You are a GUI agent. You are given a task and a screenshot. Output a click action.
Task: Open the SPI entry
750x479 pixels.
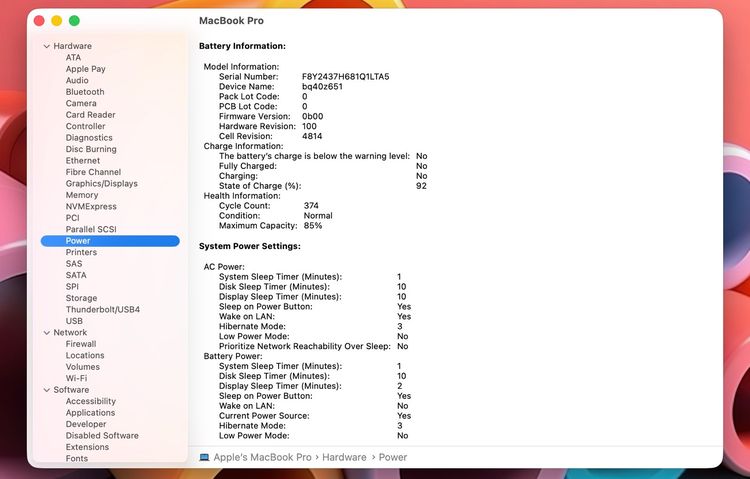72,287
